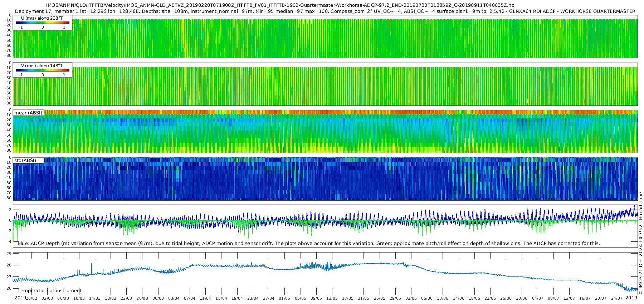Click the 01/05 date tick label
The height and width of the screenshot is (304, 644).
284,298
